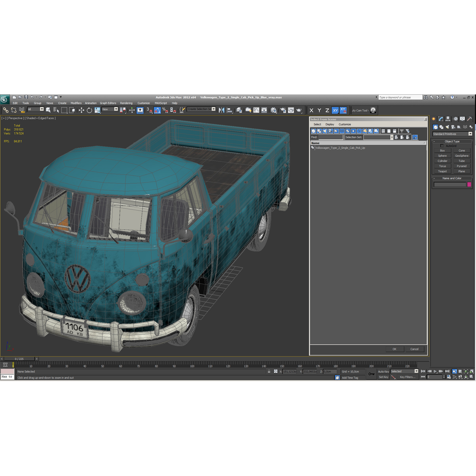This screenshot has height=476, width=476.
Task: Activate the Select and Rotate tool
Action: point(89,110)
